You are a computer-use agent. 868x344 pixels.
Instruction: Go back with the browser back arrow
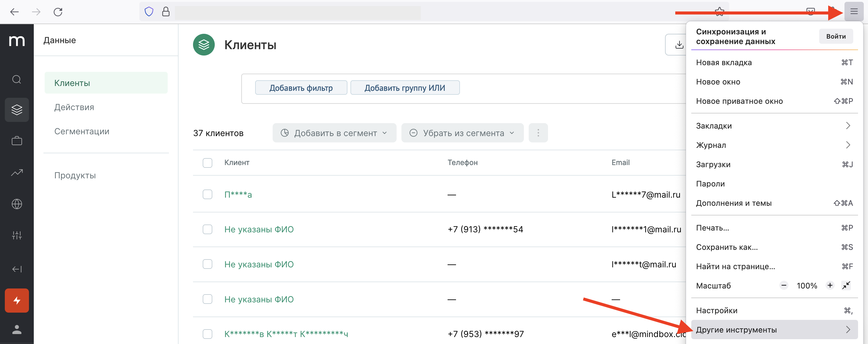click(14, 12)
